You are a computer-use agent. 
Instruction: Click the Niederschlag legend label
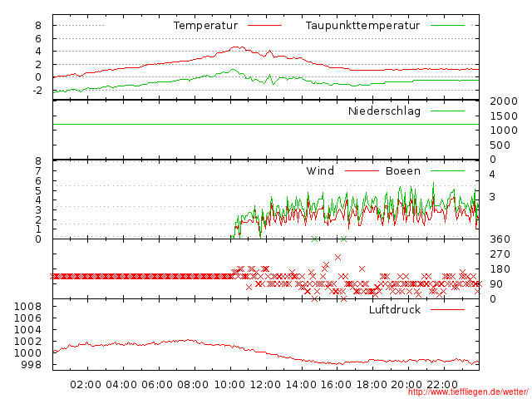pos(384,111)
